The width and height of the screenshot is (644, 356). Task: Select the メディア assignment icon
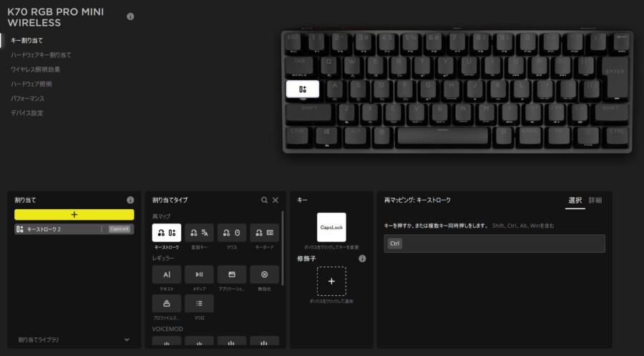pyautogui.click(x=199, y=274)
